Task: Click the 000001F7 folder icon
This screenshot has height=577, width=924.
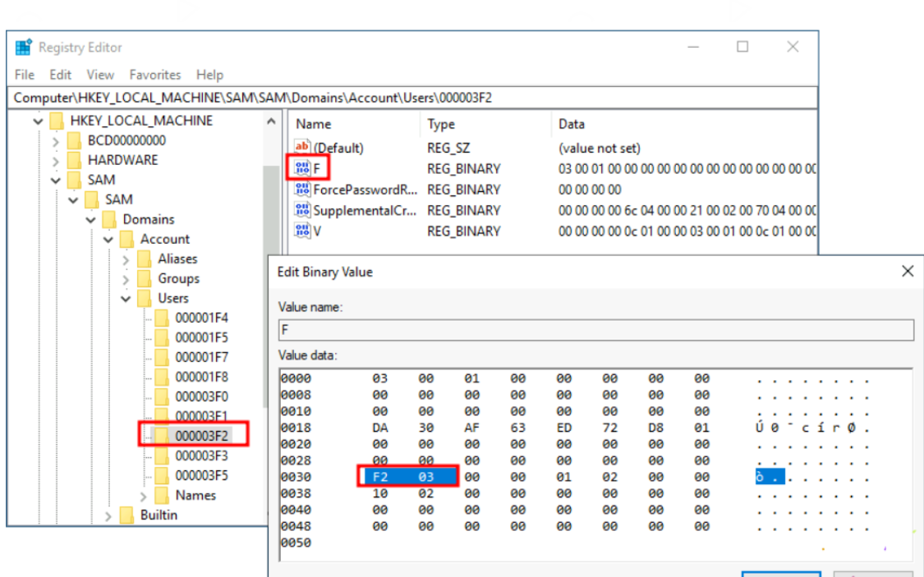Action: [162, 357]
